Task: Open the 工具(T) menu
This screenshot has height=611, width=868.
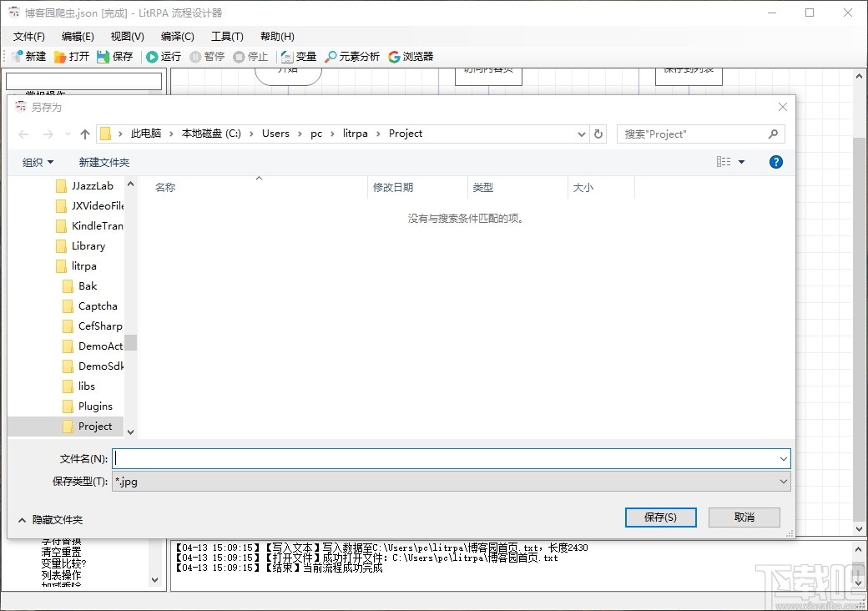Action: tap(227, 36)
